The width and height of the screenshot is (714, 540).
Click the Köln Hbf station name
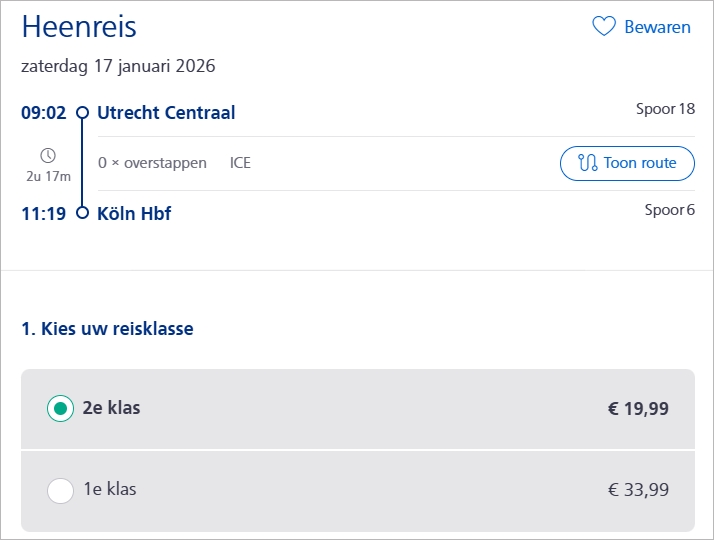click(134, 213)
